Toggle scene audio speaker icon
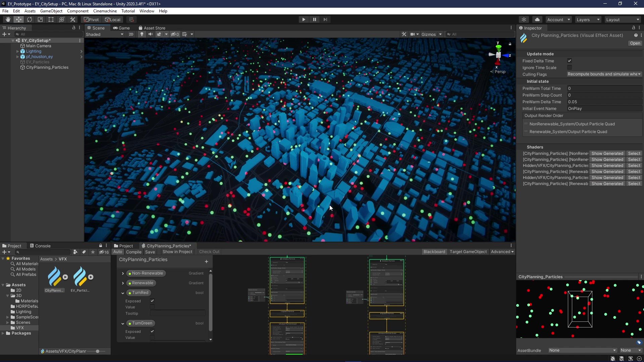Screen dimensions: 644x362 (151, 34)
